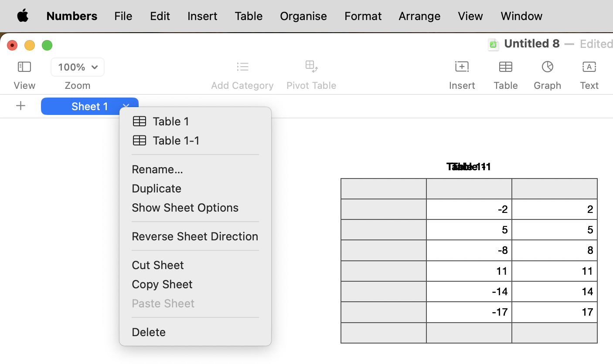
Task: Open the Graph toolbar icon
Action: (x=547, y=67)
